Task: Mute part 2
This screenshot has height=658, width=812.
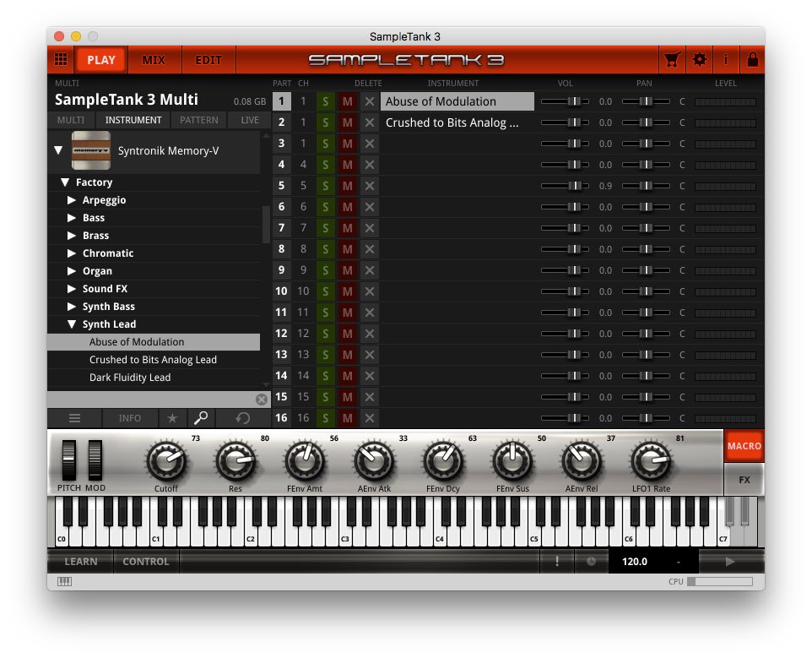Action: (348, 122)
